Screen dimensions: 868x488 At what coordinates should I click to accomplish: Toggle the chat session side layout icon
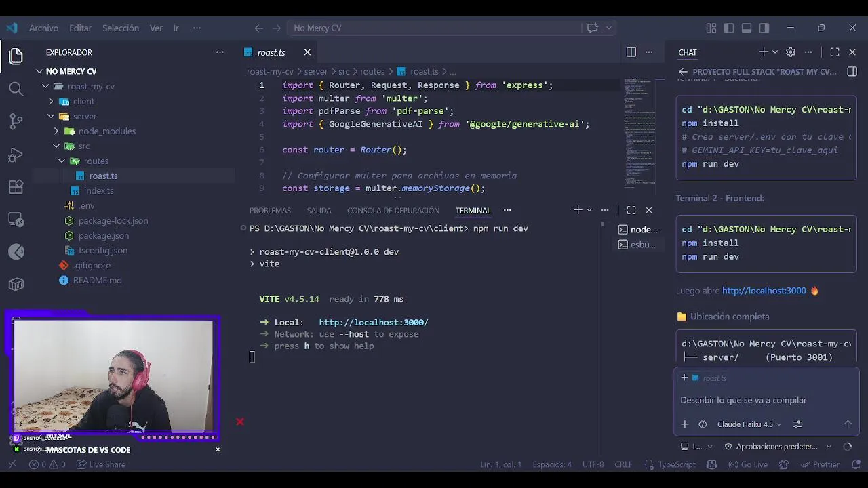point(852,71)
